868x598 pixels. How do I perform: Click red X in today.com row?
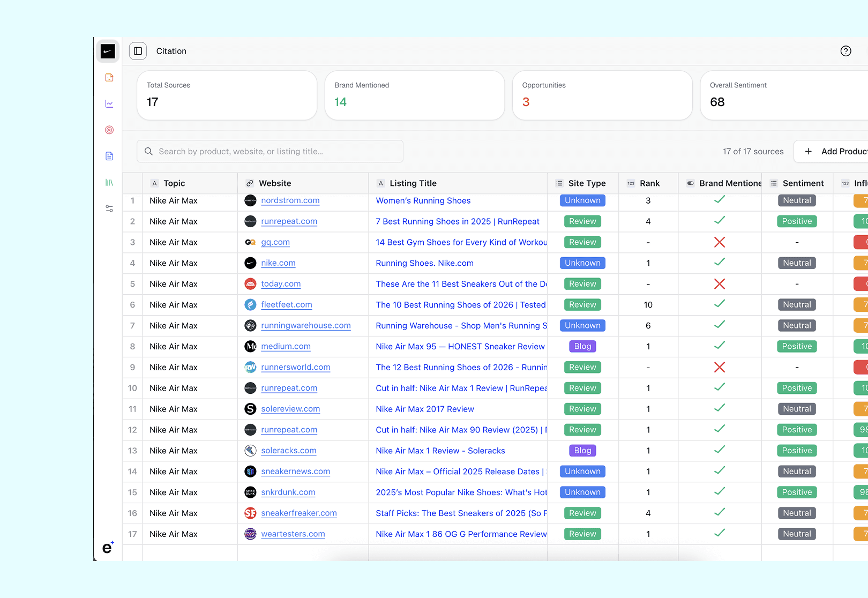coord(720,284)
